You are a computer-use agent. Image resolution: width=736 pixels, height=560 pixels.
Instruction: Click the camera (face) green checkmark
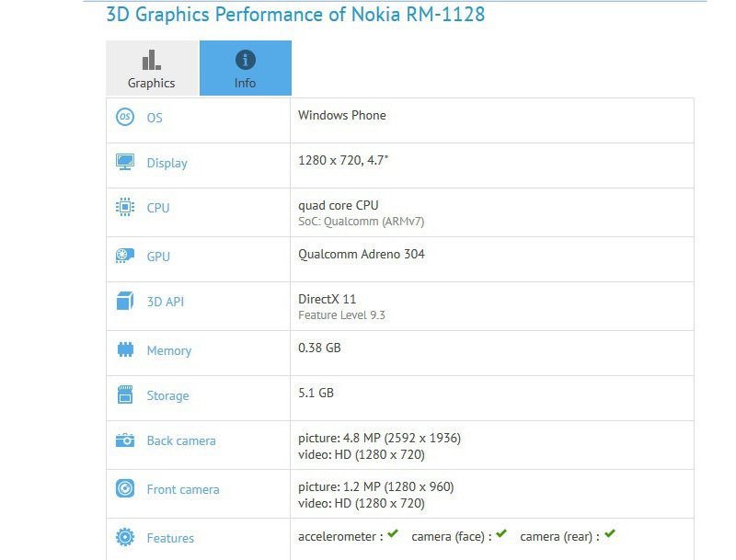click(x=501, y=533)
